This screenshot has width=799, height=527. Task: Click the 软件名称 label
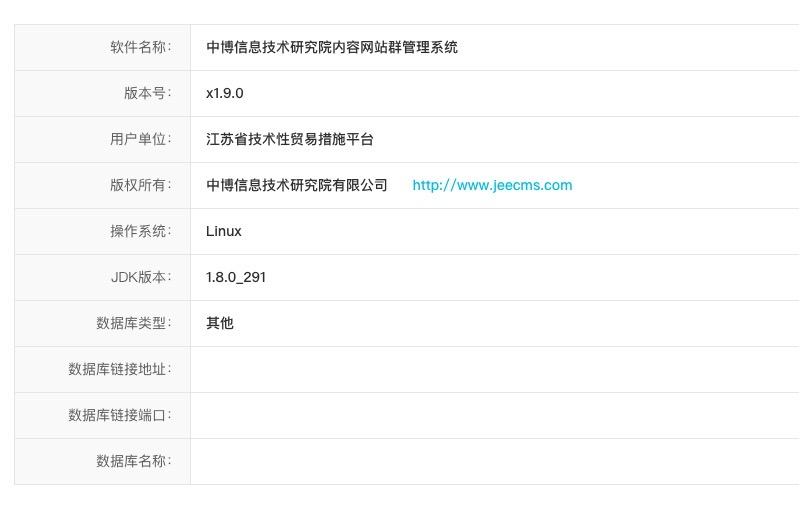coord(141,47)
